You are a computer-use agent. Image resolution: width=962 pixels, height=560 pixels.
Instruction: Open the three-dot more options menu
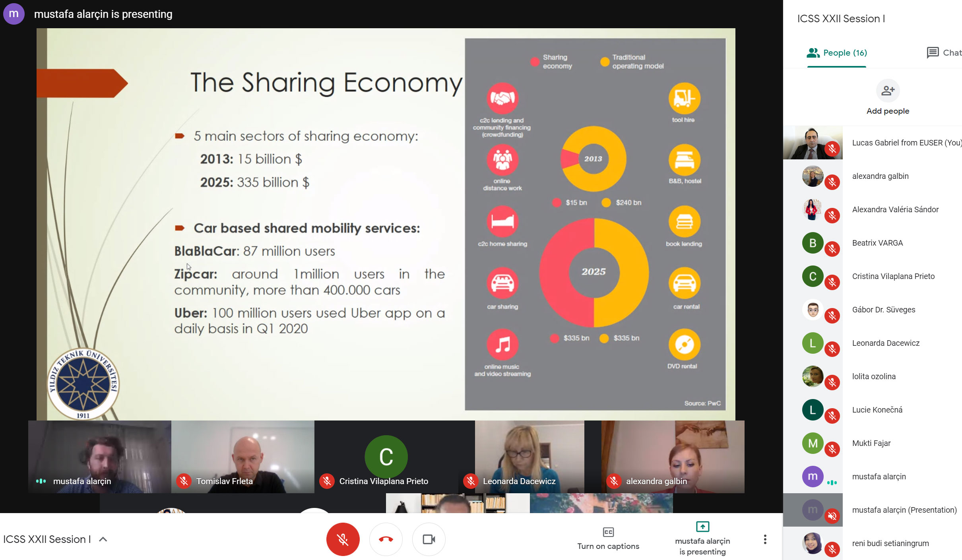(x=765, y=539)
